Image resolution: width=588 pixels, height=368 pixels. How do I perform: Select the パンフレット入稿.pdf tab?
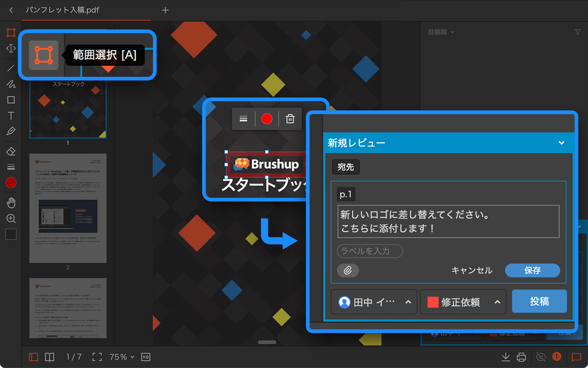(x=62, y=10)
